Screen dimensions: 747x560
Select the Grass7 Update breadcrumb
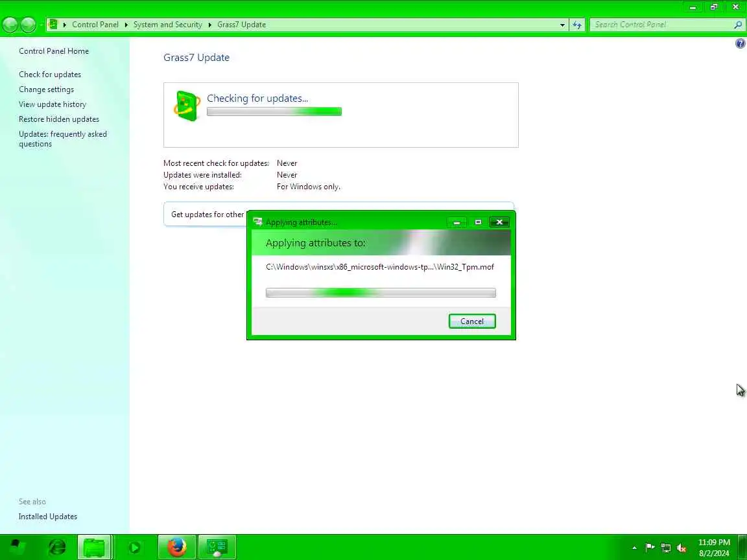coord(241,25)
